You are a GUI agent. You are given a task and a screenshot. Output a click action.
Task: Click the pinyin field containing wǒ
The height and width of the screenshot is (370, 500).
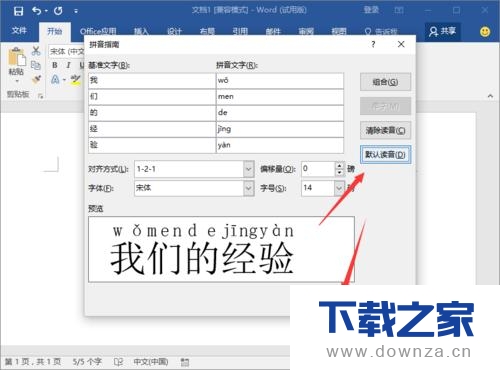click(x=280, y=81)
